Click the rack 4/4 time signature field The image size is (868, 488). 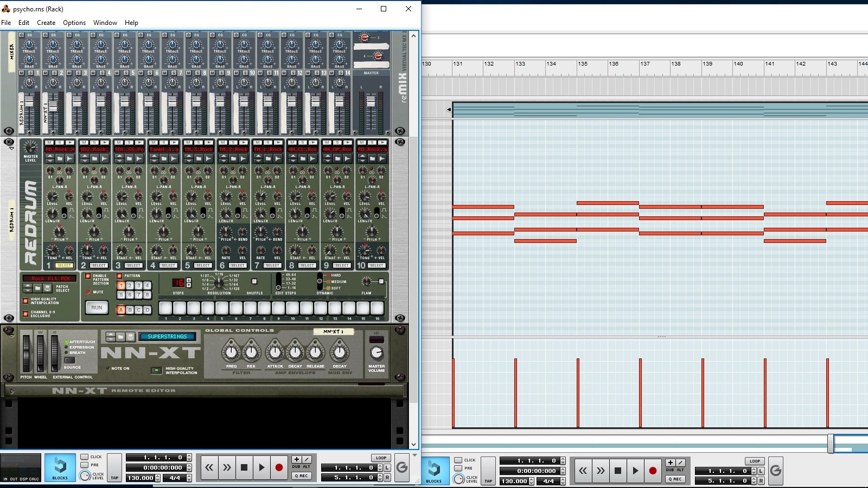175,478
